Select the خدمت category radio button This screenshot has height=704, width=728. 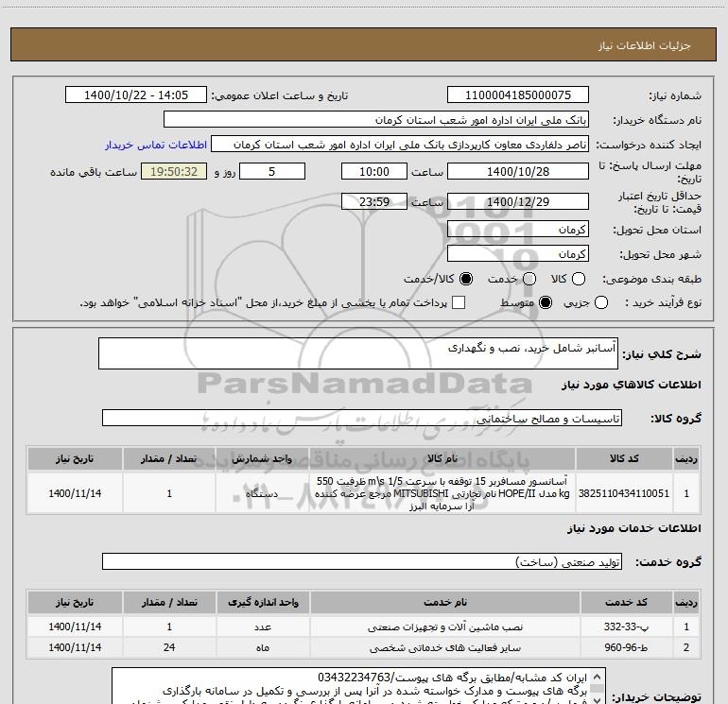tap(529, 279)
